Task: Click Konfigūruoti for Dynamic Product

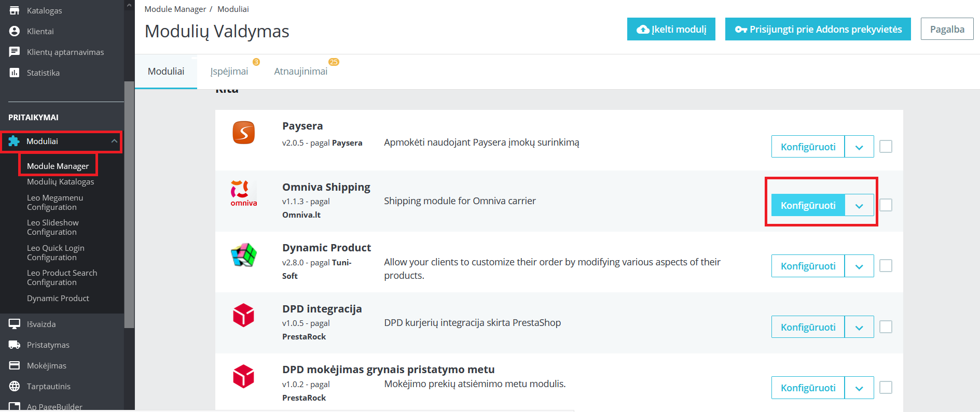Action: point(808,266)
